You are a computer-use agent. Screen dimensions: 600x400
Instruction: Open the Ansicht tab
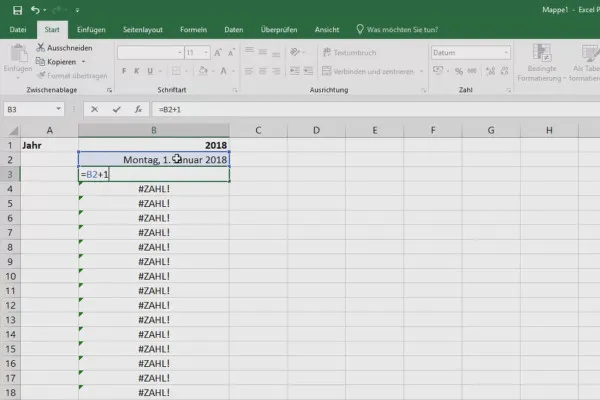(x=327, y=29)
